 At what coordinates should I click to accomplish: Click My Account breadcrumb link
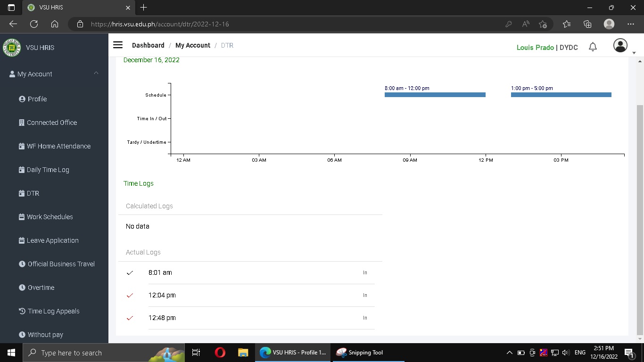pos(193,45)
